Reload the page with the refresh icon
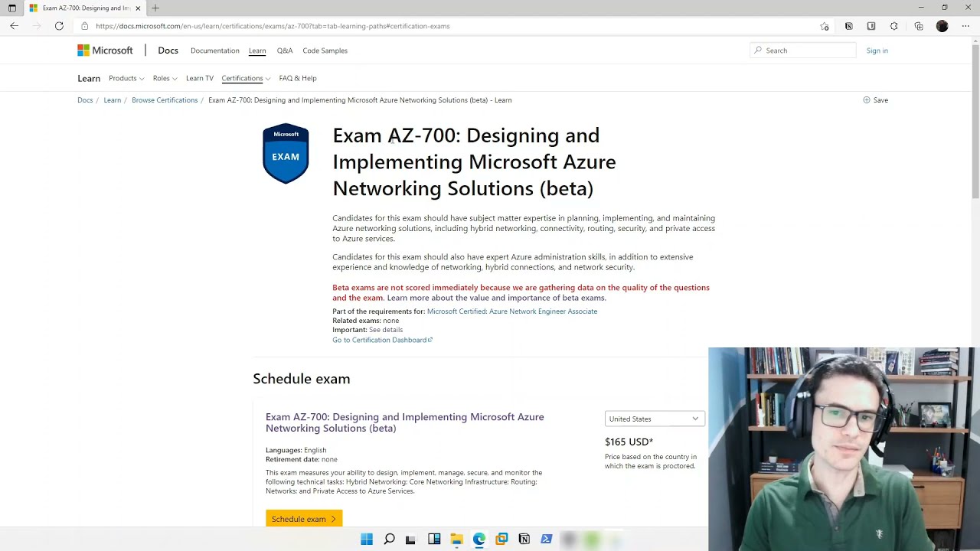This screenshot has width=980, height=551. (x=59, y=26)
